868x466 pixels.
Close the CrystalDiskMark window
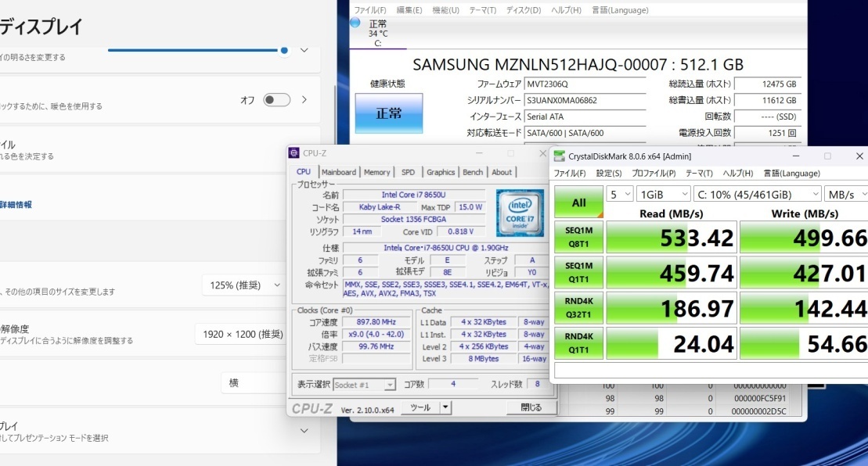(x=859, y=156)
